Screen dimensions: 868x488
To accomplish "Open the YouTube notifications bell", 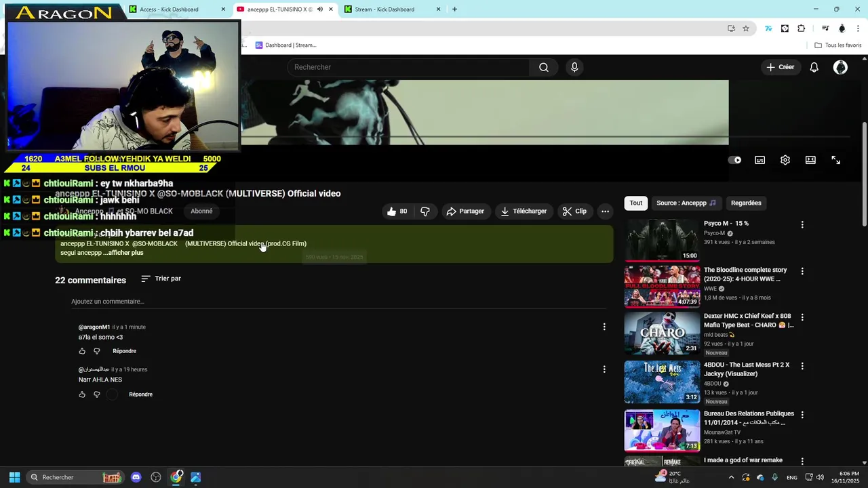I will [814, 67].
